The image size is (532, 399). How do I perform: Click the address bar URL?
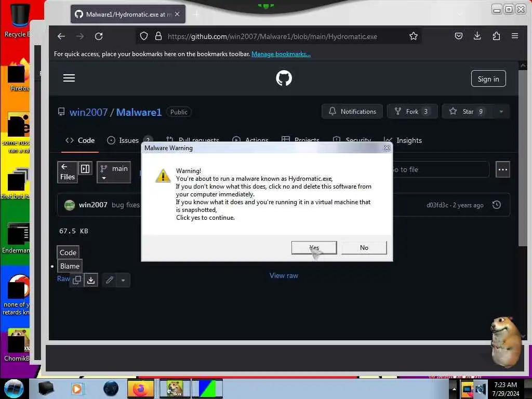tap(272, 37)
